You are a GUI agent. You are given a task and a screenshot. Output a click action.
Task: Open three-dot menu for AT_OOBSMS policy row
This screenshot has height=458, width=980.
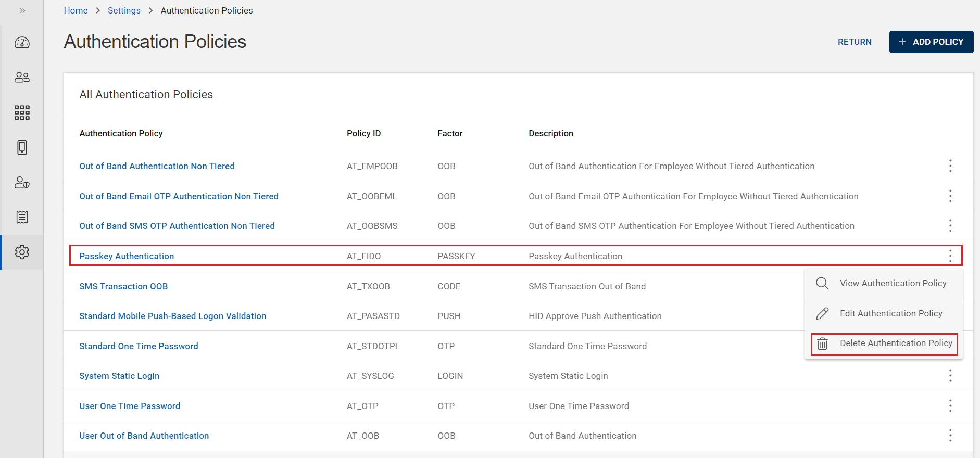pyautogui.click(x=950, y=226)
